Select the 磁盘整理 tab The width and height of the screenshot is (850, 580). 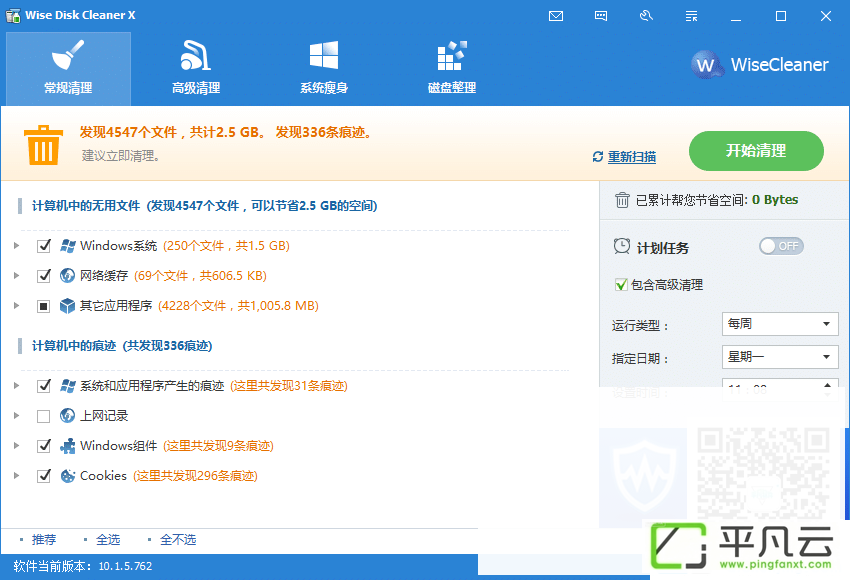tap(452, 68)
